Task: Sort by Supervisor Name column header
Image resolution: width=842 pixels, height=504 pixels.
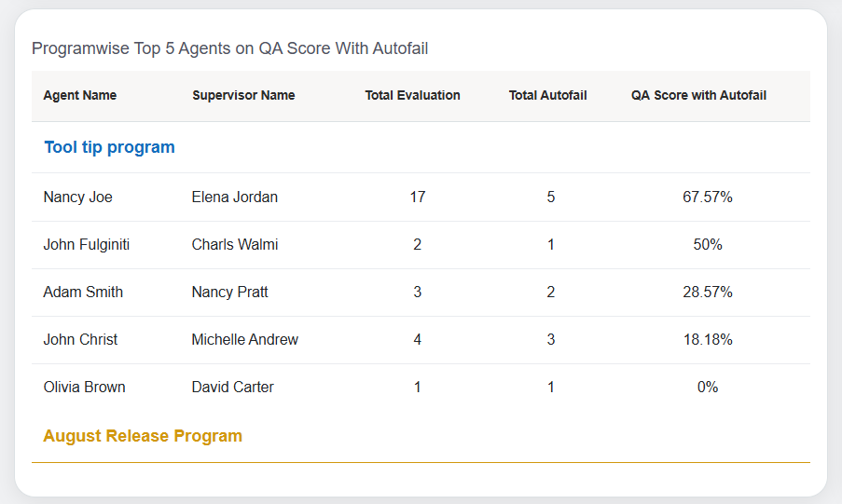Action: point(243,95)
